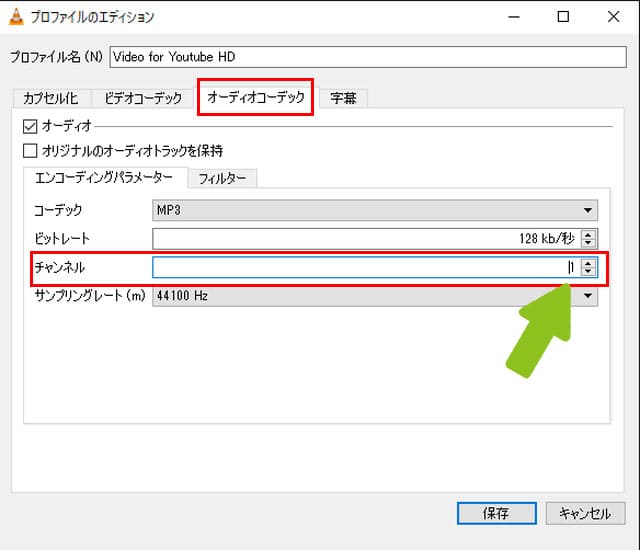Click the VLC cone icon in title bar
The height and width of the screenshot is (550, 640).
16,17
